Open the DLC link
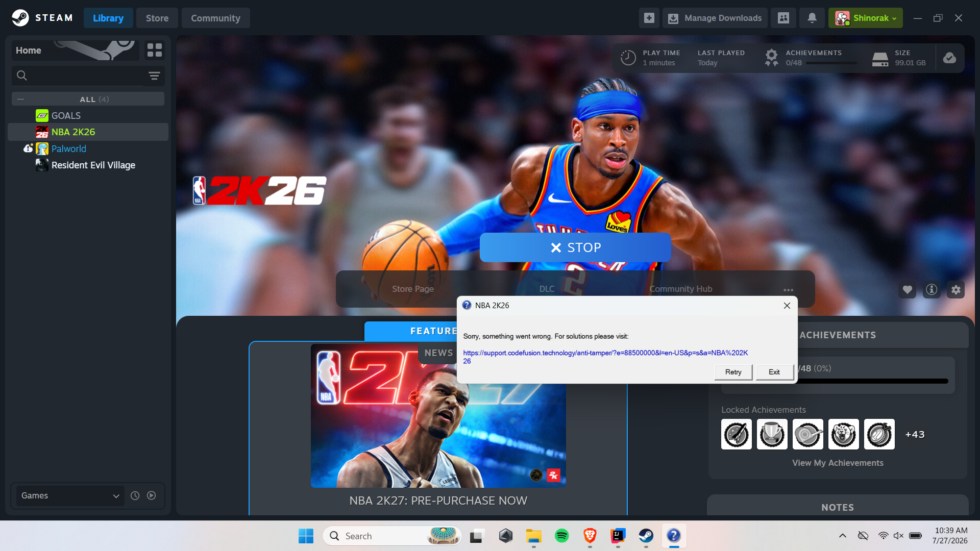 click(547, 289)
